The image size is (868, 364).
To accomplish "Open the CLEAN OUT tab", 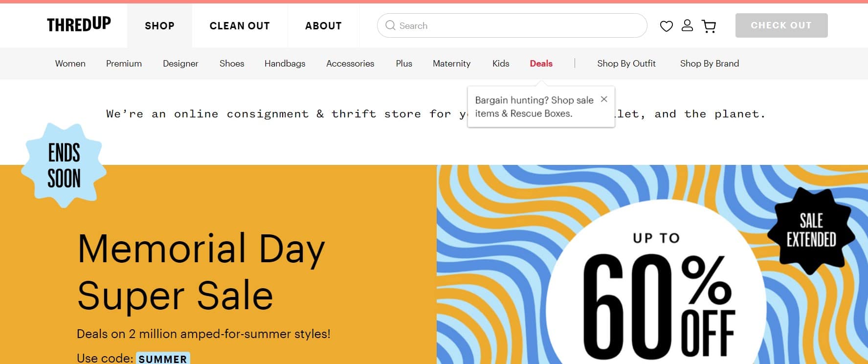I will click(240, 25).
